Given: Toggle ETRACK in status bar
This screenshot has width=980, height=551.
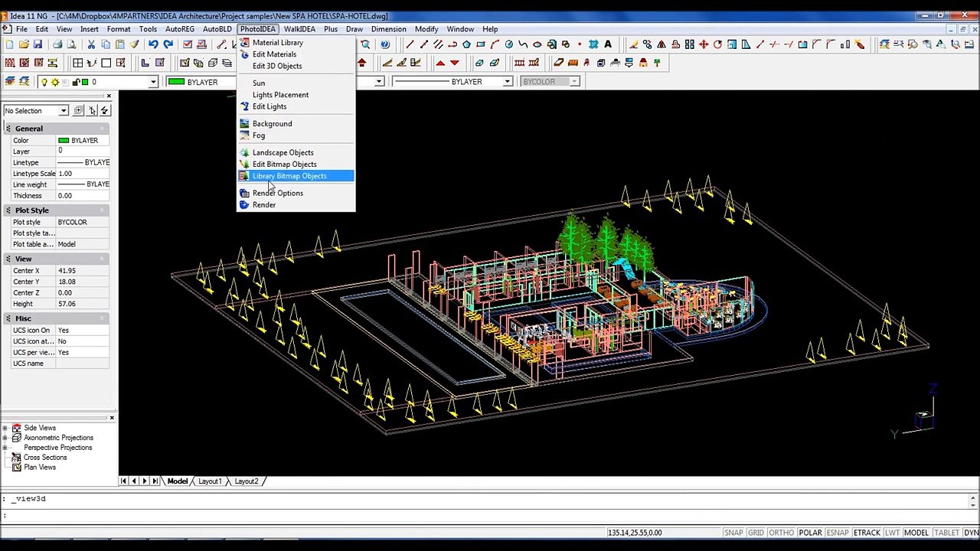Looking at the screenshot, I should [x=867, y=533].
